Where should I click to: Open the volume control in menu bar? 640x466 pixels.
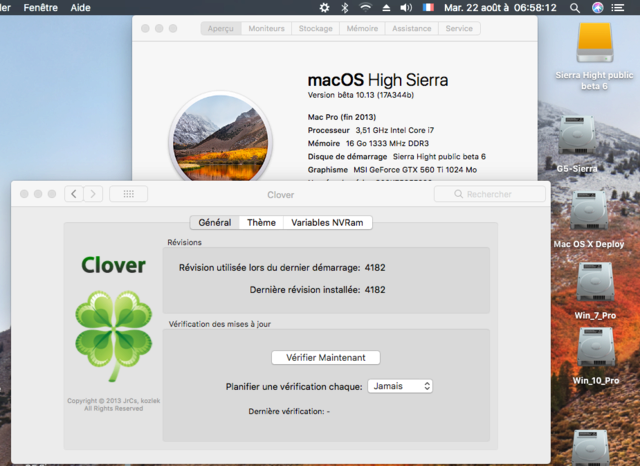406,7
